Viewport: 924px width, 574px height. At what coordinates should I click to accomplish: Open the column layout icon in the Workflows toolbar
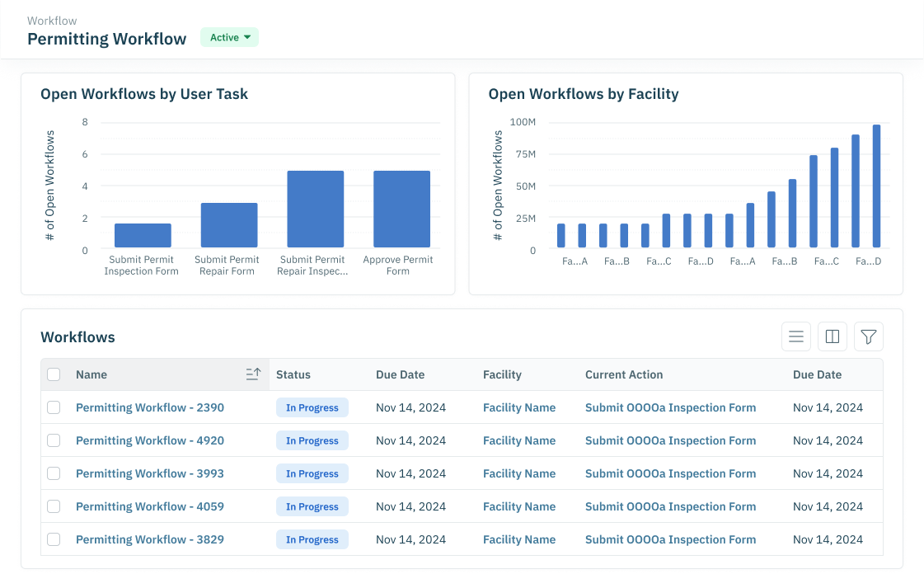click(832, 336)
